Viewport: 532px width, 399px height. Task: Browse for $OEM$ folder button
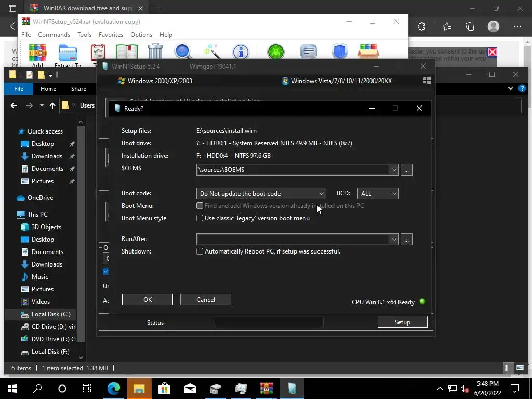click(406, 170)
